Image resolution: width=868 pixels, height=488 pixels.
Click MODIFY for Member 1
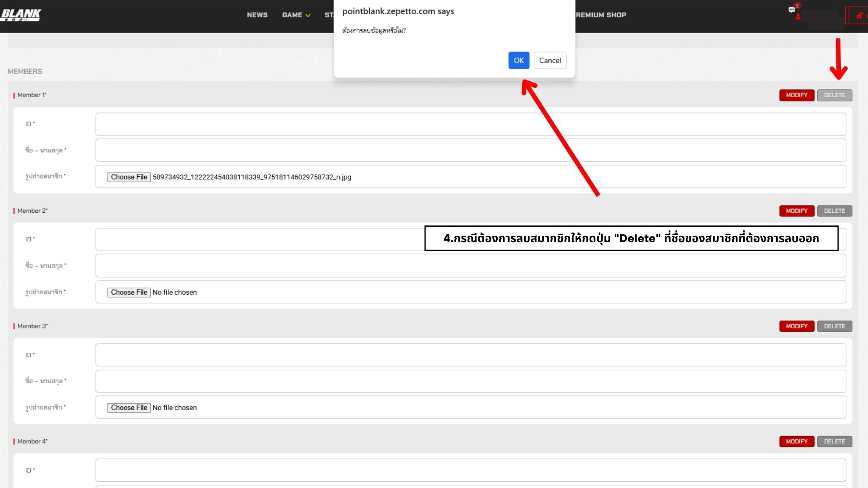[796, 95]
